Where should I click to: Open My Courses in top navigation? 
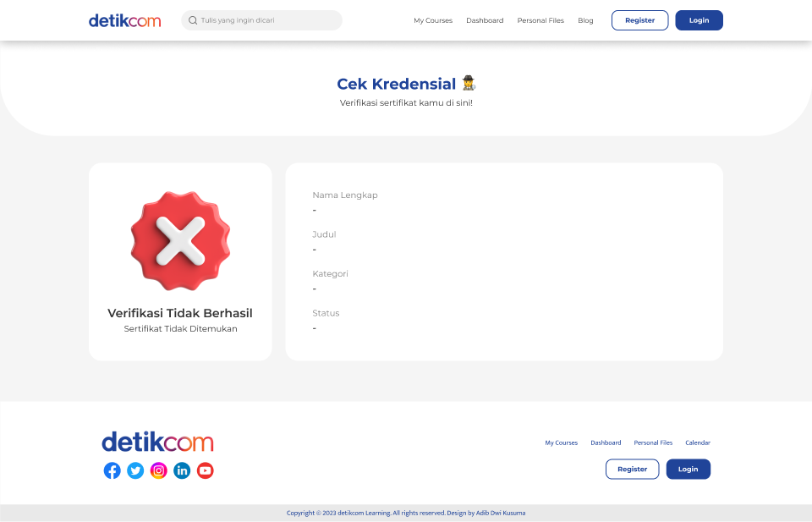click(x=433, y=20)
